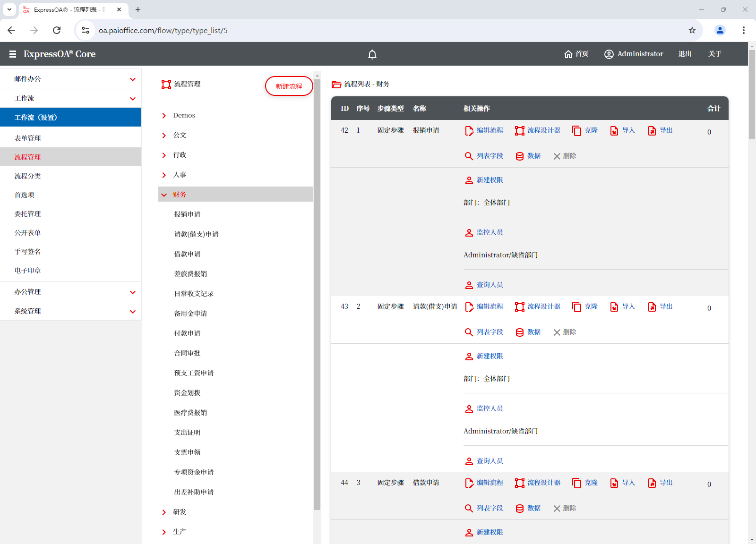Click 列表字段 search icon in row 44

[x=469, y=509]
